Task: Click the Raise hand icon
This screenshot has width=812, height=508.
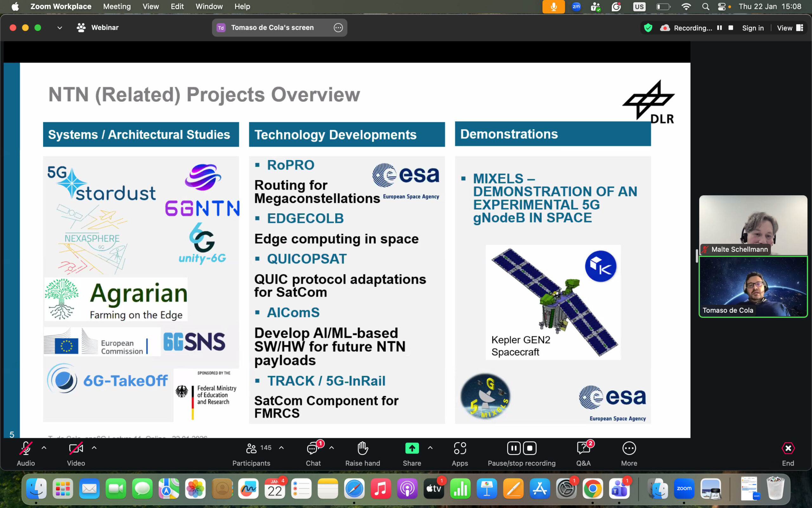Action: tap(363, 448)
